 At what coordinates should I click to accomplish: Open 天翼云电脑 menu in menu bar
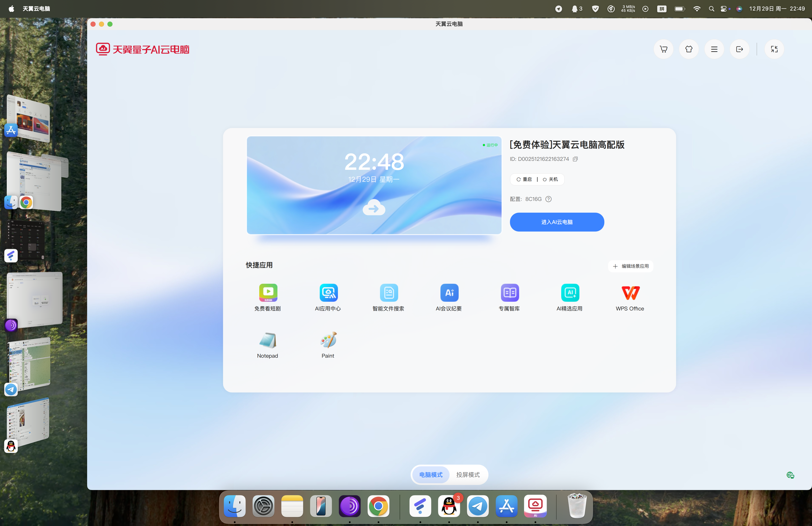click(x=36, y=8)
